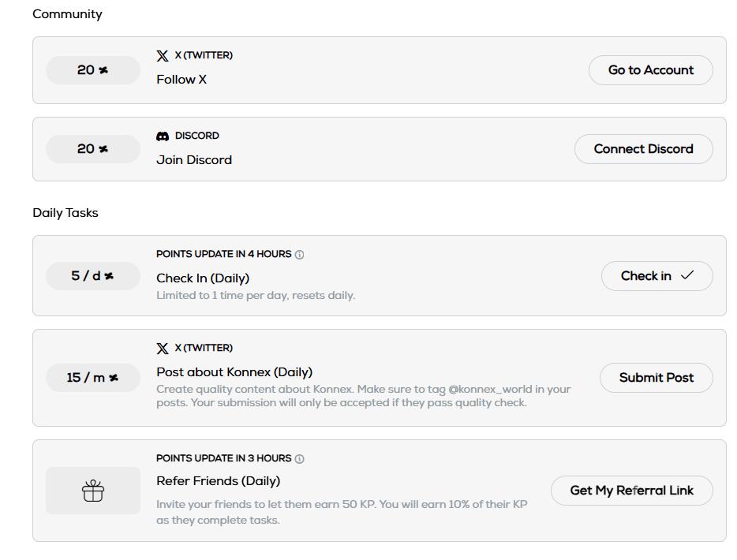737x560 pixels.
Task: Click the Join Discord task title
Action: (194, 159)
